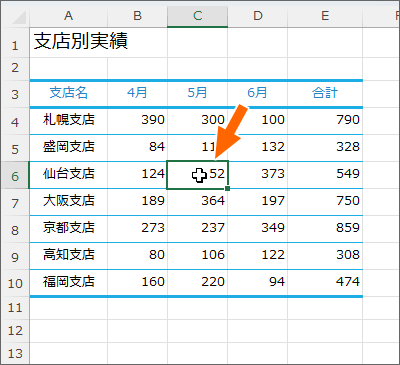Select row 6 header
The height and width of the screenshot is (365, 400).
pos(15,175)
